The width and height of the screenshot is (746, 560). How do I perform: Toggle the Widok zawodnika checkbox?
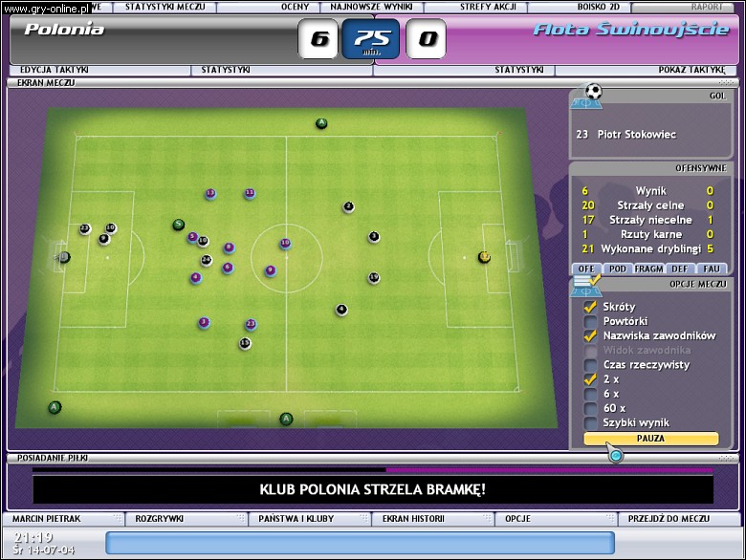590,351
